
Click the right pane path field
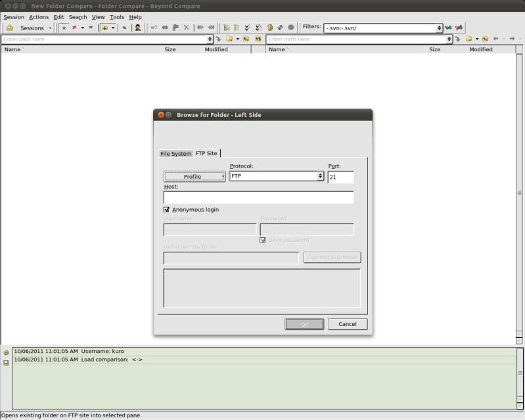[357, 39]
